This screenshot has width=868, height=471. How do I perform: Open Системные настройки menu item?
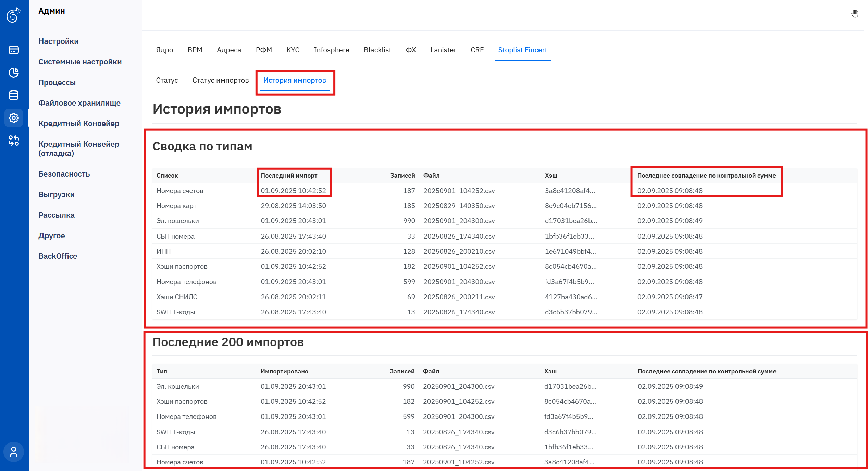[80, 62]
